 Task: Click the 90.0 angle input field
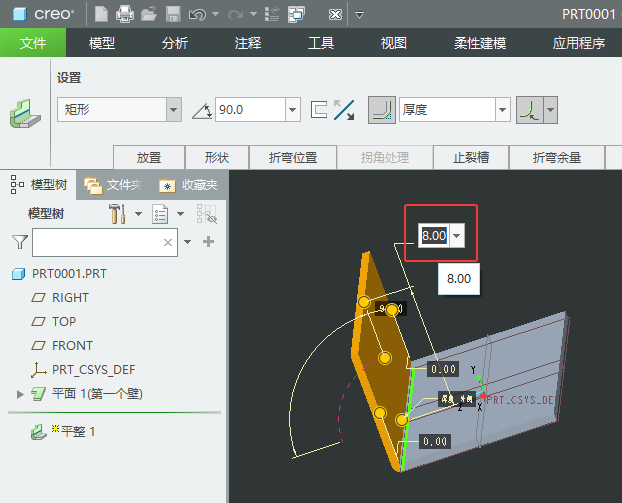(250, 109)
